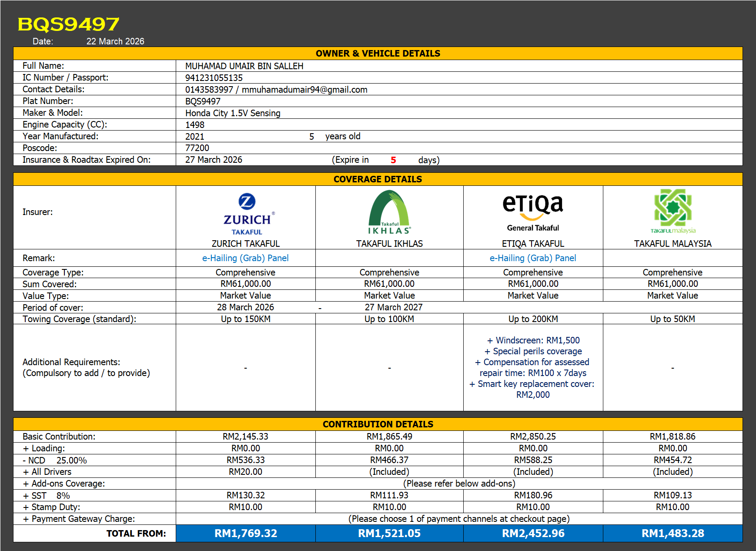Click Etiqa additional requirements windscreen text
This screenshot has width=756, height=551.
pyautogui.click(x=533, y=340)
